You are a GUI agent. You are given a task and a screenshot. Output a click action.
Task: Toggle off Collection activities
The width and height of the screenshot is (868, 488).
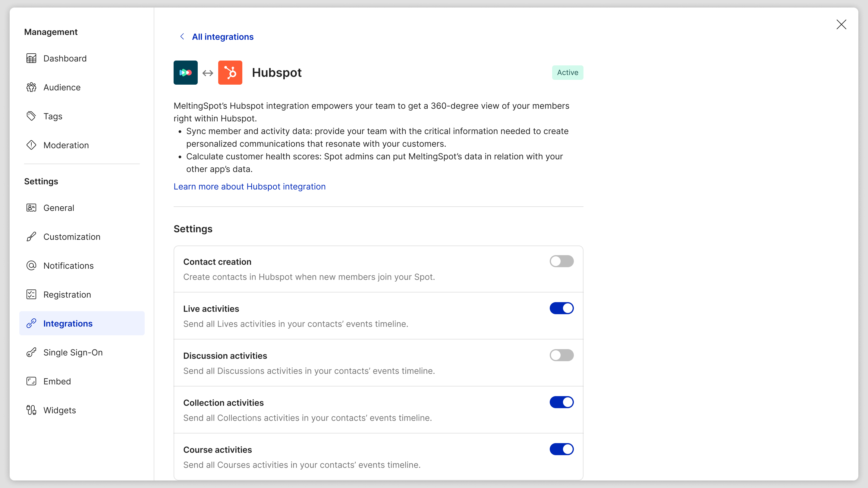point(561,402)
